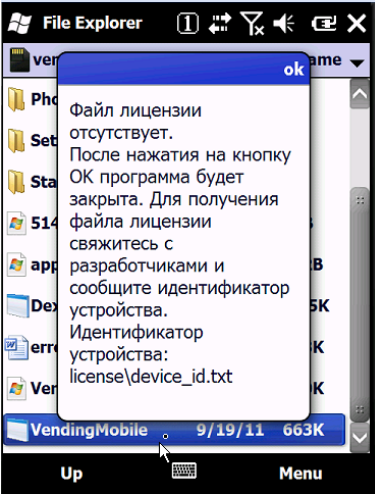Screen dimensions: 375x494
Task: Open the Menu softkey
Action: (x=301, y=473)
